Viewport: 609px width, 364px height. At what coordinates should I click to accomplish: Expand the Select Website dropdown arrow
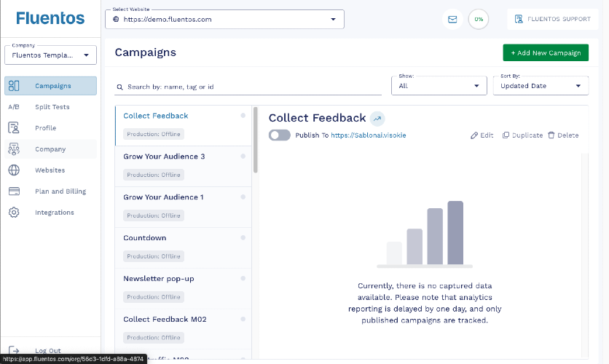coord(333,20)
